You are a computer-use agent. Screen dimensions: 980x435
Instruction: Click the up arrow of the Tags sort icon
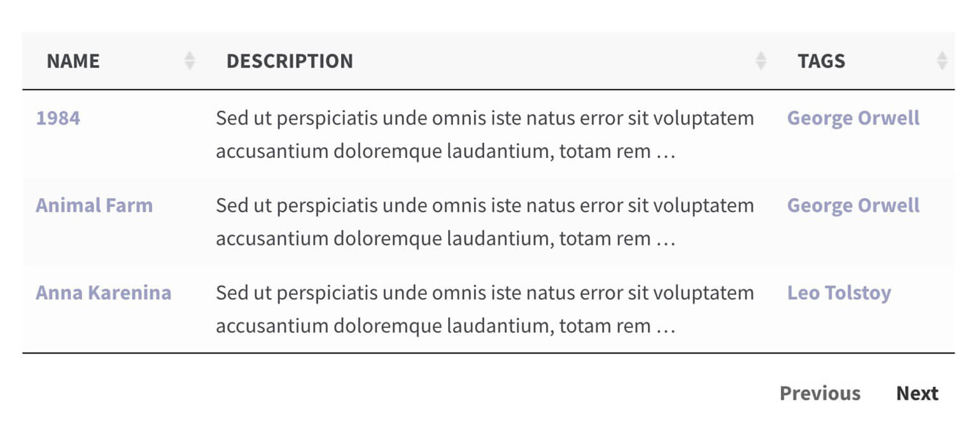pyautogui.click(x=942, y=56)
